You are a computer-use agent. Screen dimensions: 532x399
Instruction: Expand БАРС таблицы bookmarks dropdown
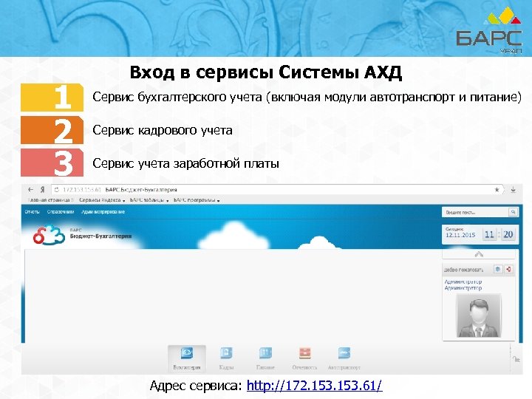click(x=149, y=200)
